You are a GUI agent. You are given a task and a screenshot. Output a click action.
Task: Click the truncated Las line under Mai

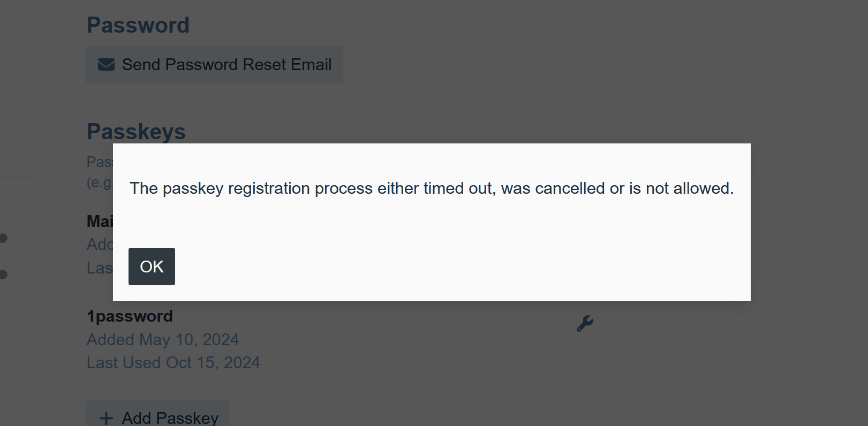[100, 268]
